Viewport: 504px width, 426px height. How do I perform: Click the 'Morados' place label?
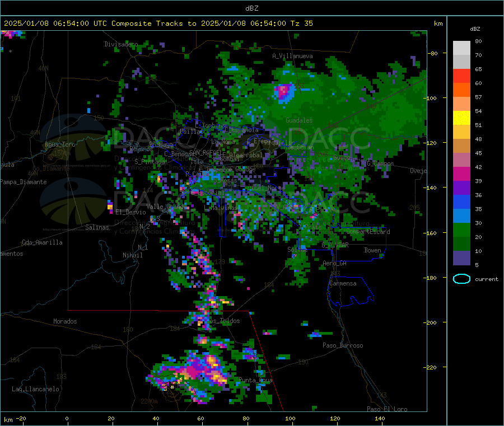pos(65,321)
